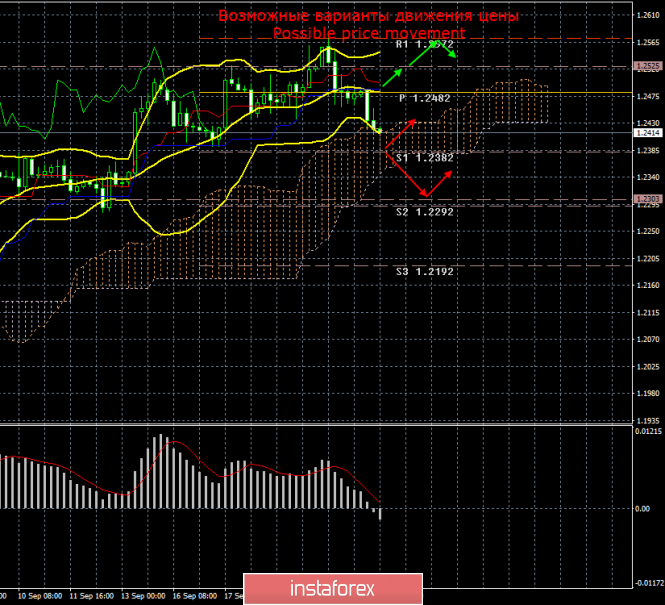
Task: Click the S3 1.2192 support label
Action: (x=424, y=271)
